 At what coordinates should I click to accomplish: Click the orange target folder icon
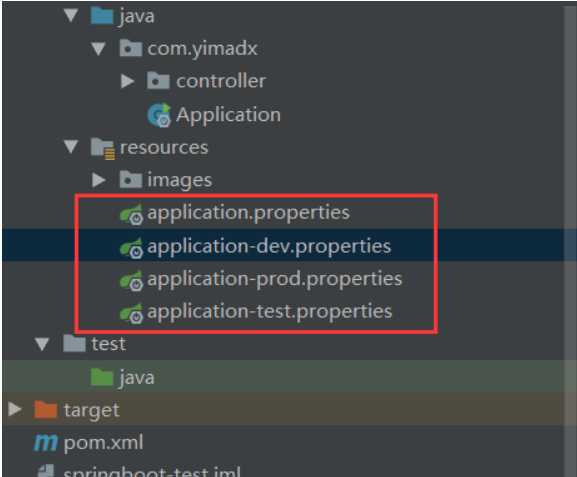pos(45,410)
